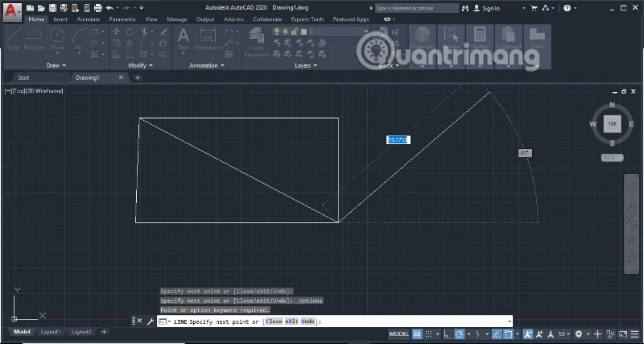
Task: Click the Close option in command line
Action: pos(274,321)
